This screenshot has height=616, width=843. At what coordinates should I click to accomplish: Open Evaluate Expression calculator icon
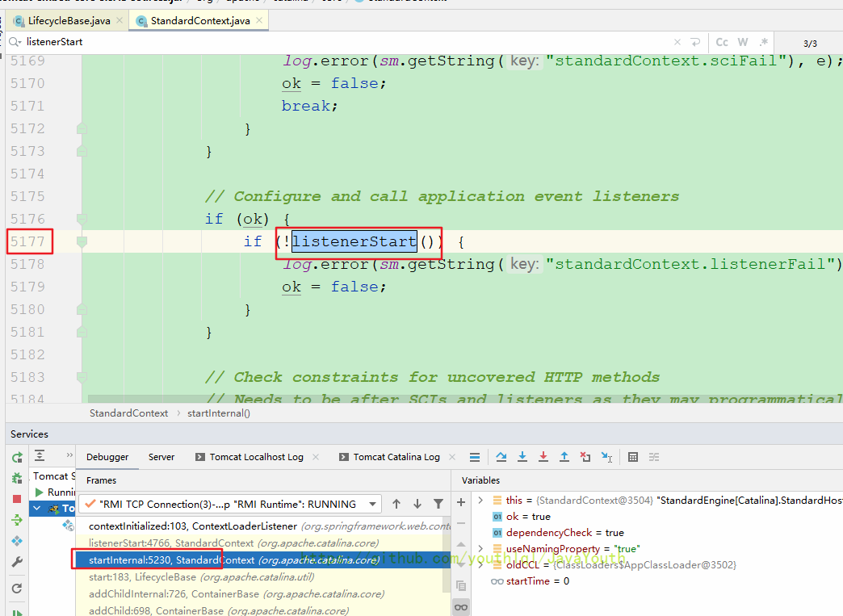[633, 457]
